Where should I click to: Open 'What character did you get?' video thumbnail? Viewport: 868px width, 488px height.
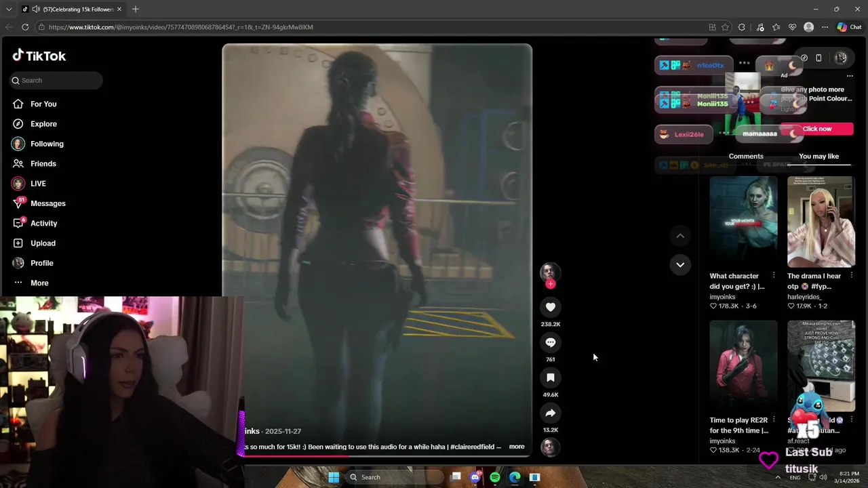(743, 222)
